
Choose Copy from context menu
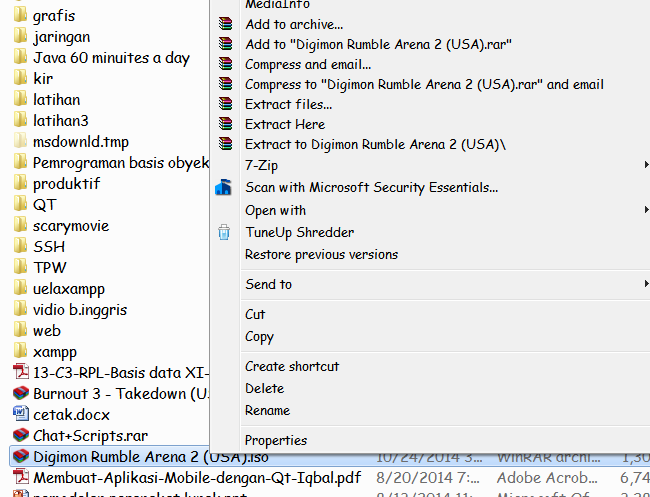point(259,337)
